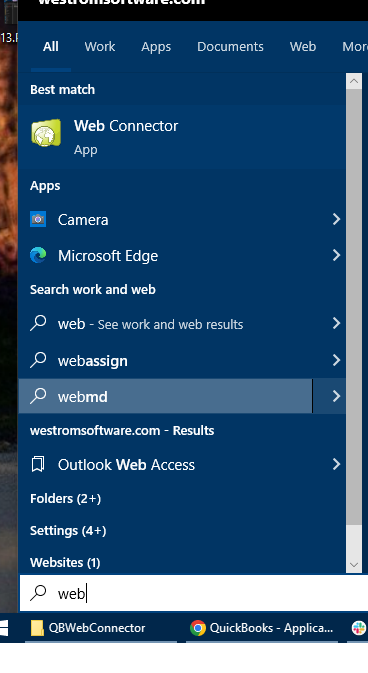Open Websites (1) results

click(65, 563)
